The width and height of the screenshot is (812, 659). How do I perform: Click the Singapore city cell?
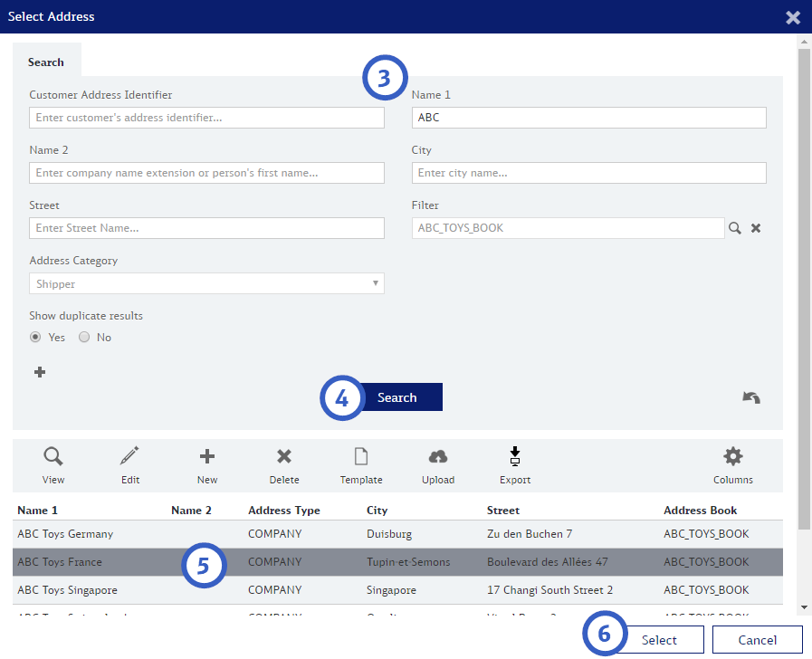click(391, 590)
